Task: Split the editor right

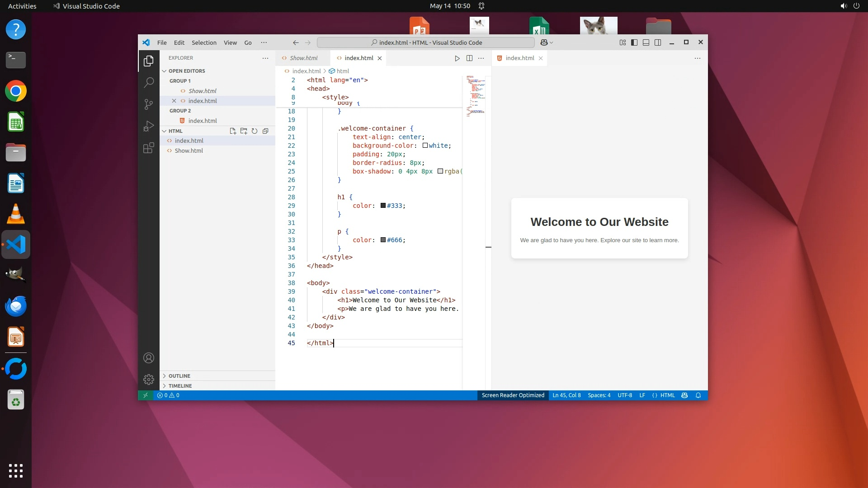Action: 469,58
